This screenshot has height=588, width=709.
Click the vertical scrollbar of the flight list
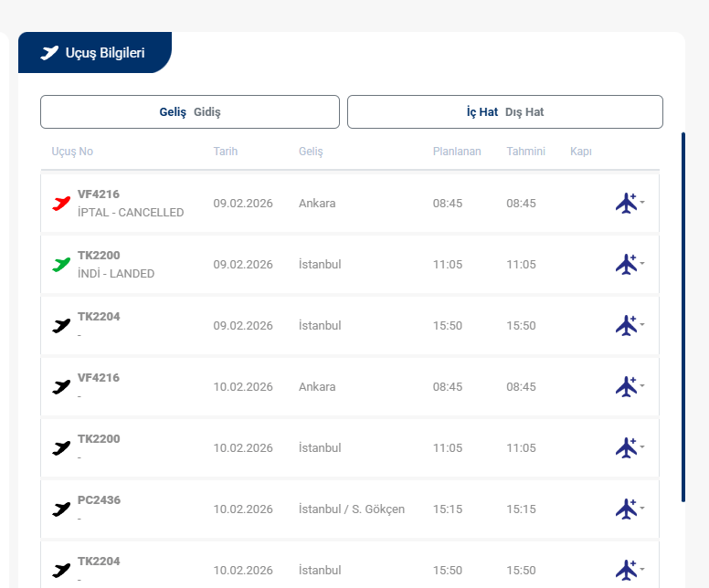(683, 316)
